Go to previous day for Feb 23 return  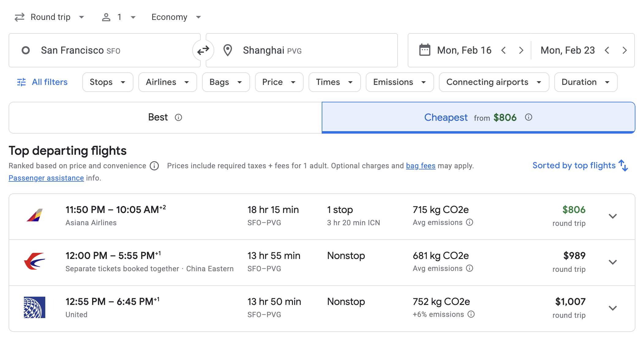point(607,50)
